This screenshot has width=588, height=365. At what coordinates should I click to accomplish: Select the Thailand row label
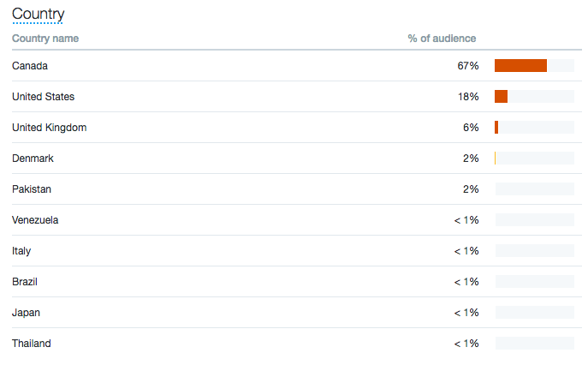32,344
